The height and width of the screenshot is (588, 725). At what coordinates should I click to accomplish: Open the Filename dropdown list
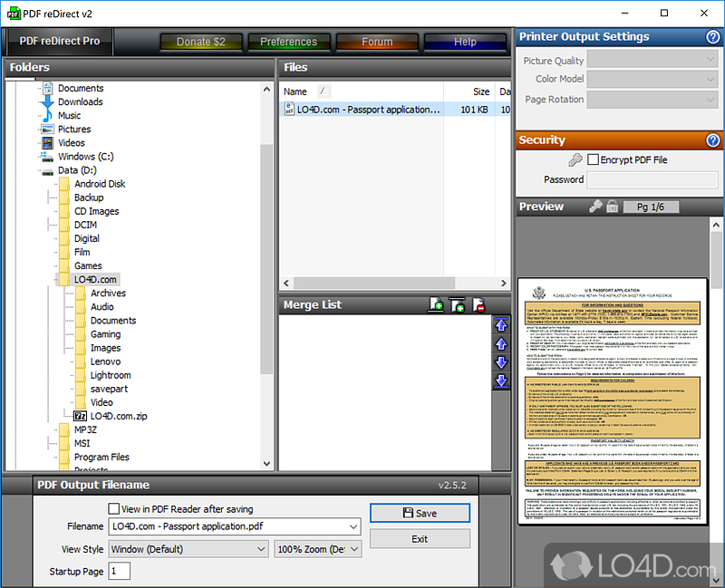[353, 526]
